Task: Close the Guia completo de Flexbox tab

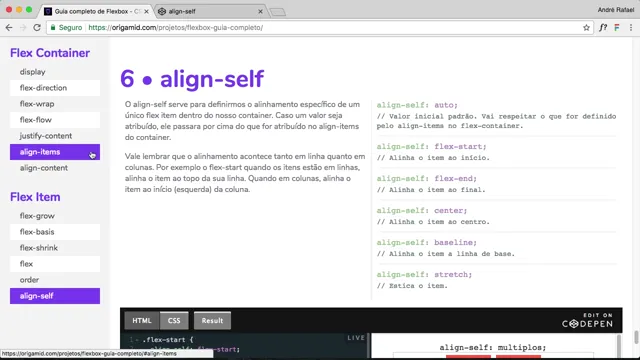Action: (x=146, y=11)
